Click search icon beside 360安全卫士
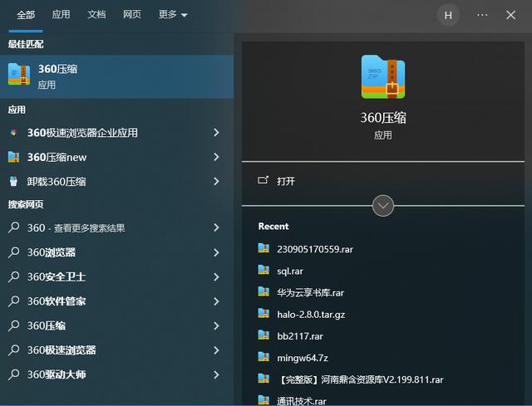The height and width of the screenshot is (406, 532). tap(13, 276)
